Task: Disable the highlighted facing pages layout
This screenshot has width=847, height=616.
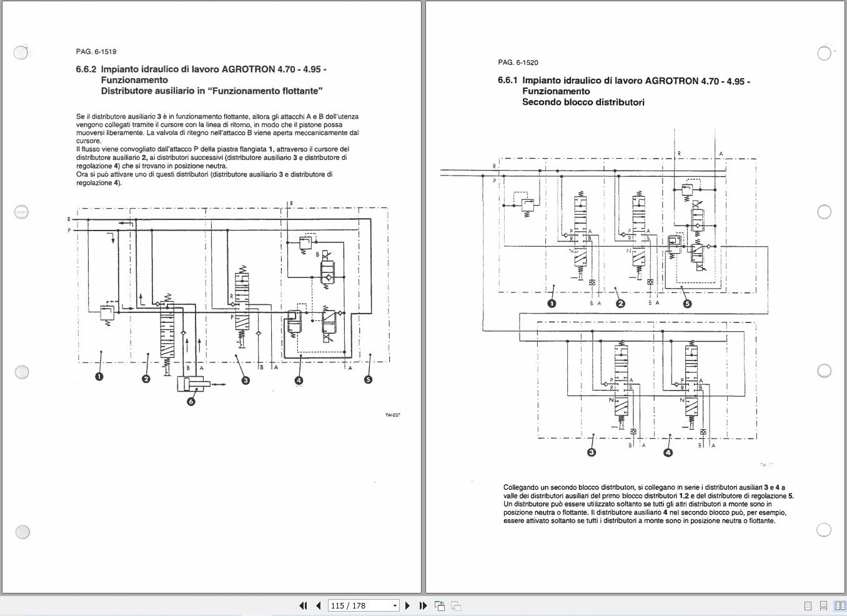Action: click(x=839, y=605)
